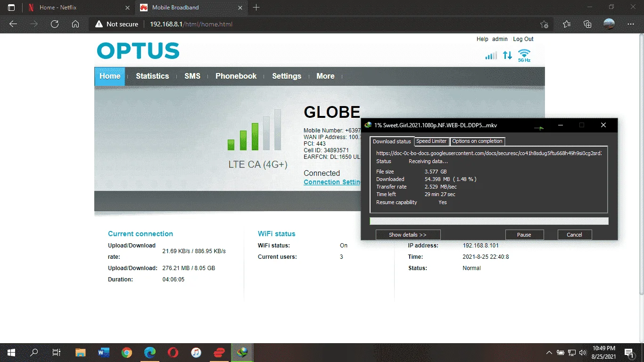Click the IP address value 192.168.8.101
The height and width of the screenshot is (362, 644).
pyautogui.click(x=481, y=246)
